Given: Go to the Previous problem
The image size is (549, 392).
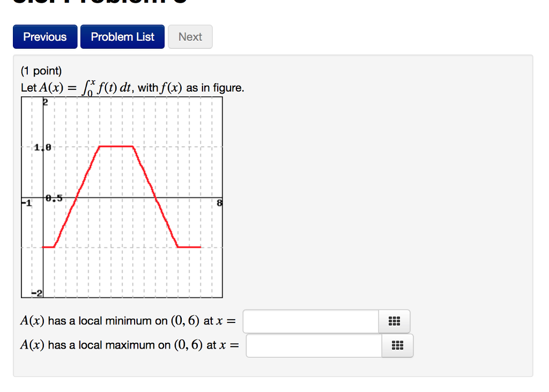Looking at the screenshot, I should [x=44, y=36].
